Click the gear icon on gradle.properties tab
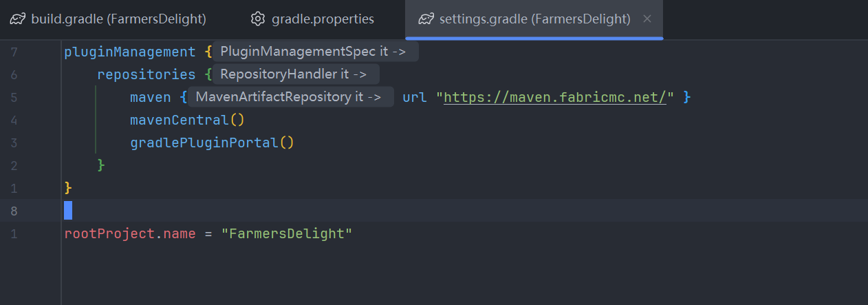Viewport: 868px width, 305px height. pos(258,19)
